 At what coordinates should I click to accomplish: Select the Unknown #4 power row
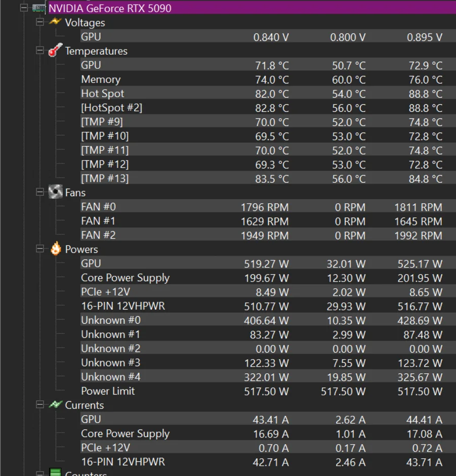click(x=268, y=377)
